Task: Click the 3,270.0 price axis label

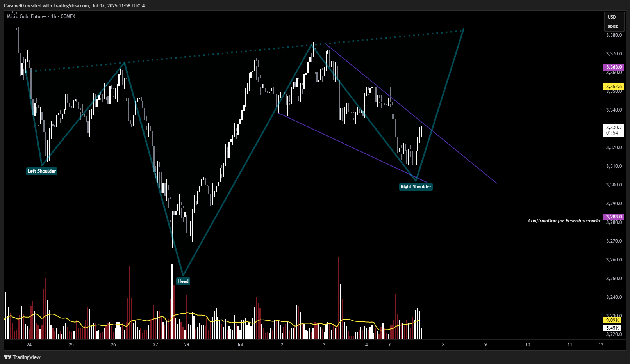Action: coord(614,241)
